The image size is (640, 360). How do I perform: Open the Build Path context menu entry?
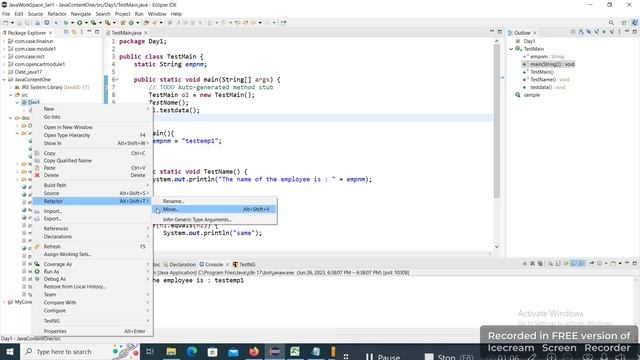pyautogui.click(x=92, y=185)
